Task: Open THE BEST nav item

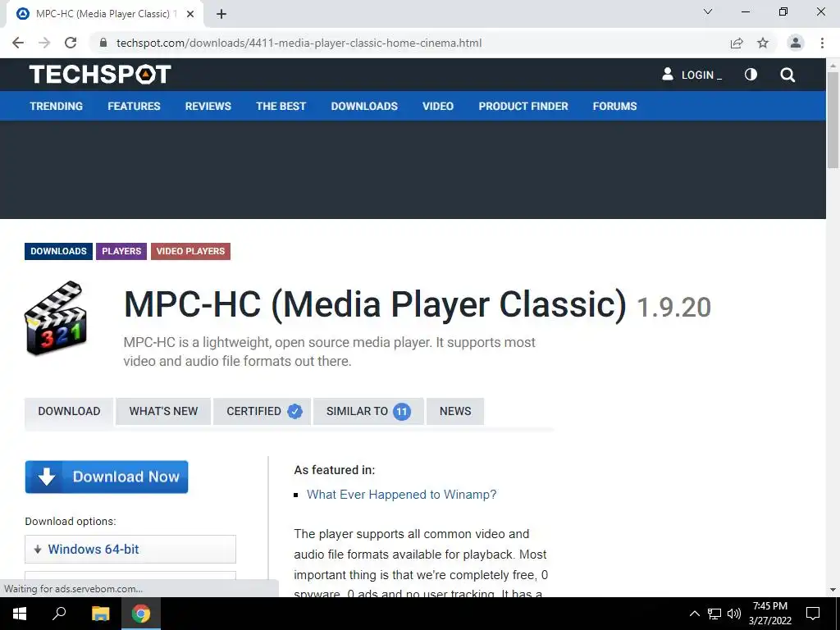Action: [281, 106]
